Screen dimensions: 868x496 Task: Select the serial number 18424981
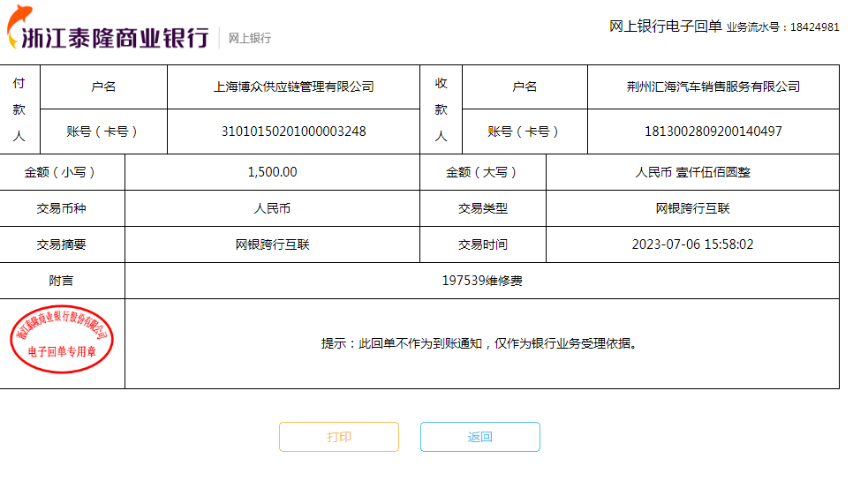(814, 27)
